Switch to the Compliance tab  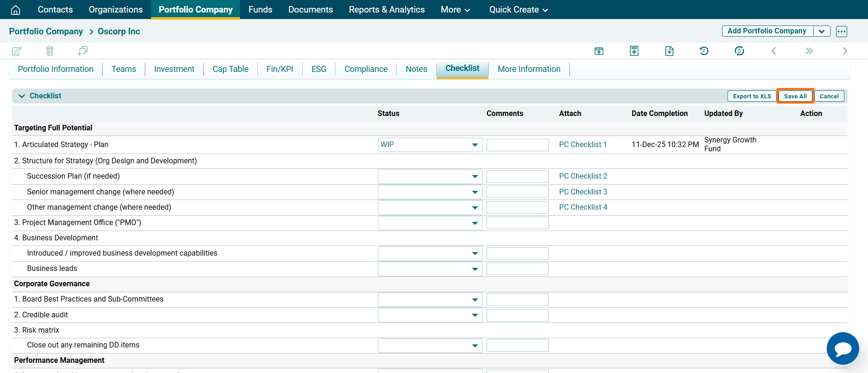point(366,69)
